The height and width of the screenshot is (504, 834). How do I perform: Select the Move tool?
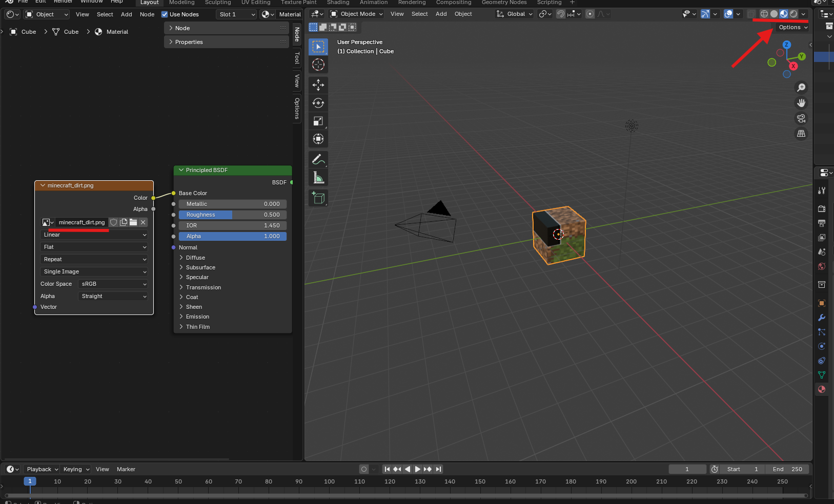[x=318, y=85]
